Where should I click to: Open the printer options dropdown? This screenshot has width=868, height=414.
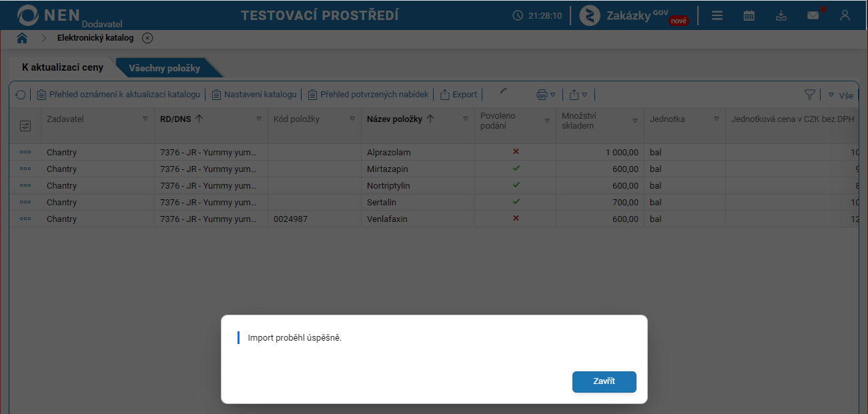point(546,95)
